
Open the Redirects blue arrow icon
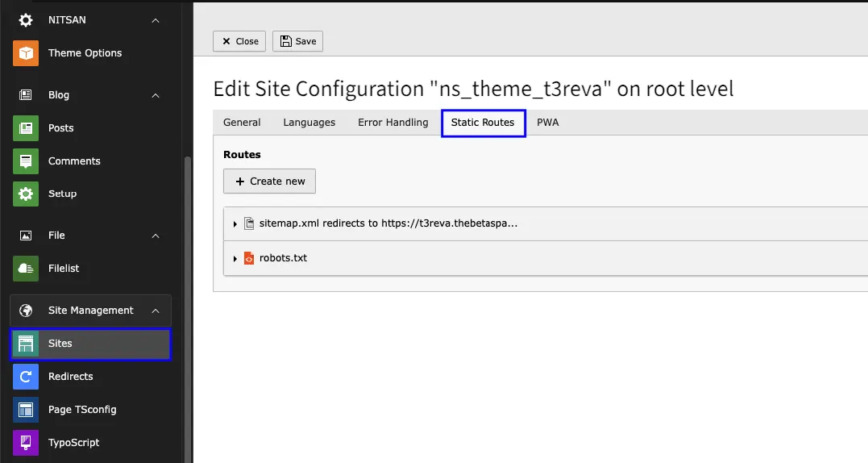point(26,377)
